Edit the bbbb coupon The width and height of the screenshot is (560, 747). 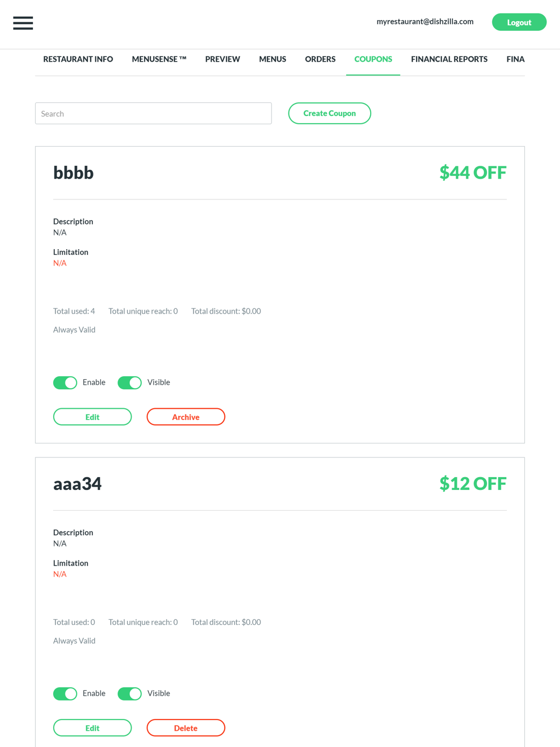92,417
